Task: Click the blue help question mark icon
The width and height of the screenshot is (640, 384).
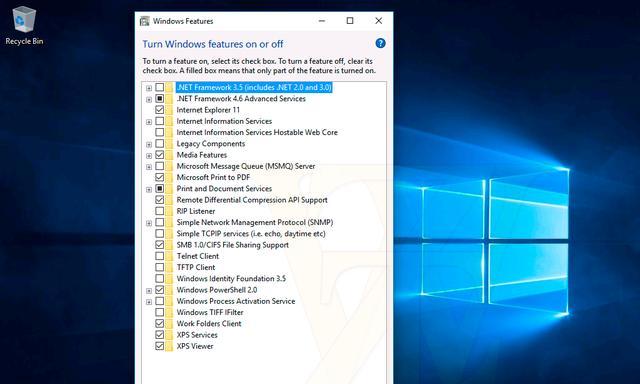Action: [380, 43]
